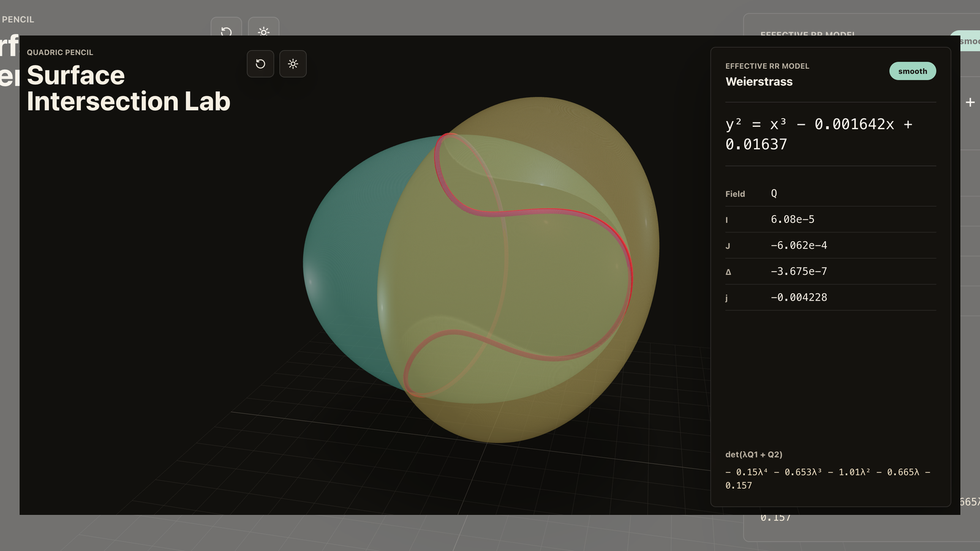Click the Surface Intersection Lab title
Screen dimensions: 980x551
pyautogui.click(x=129, y=88)
